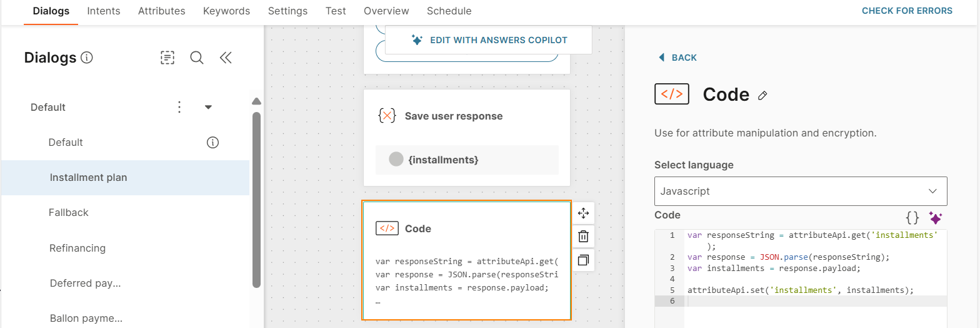Insert attribute using curly braces icon
Screen dimensions: 980x328
tap(912, 218)
